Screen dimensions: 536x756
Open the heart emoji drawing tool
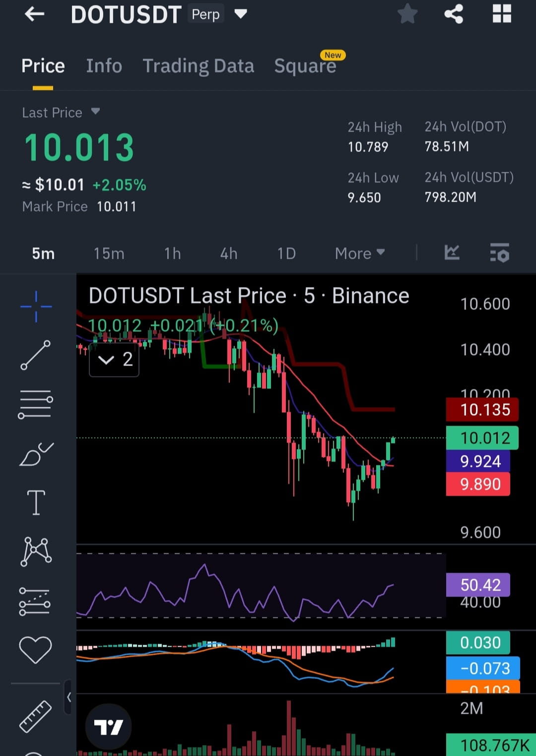pyautogui.click(x=35, y=648)
